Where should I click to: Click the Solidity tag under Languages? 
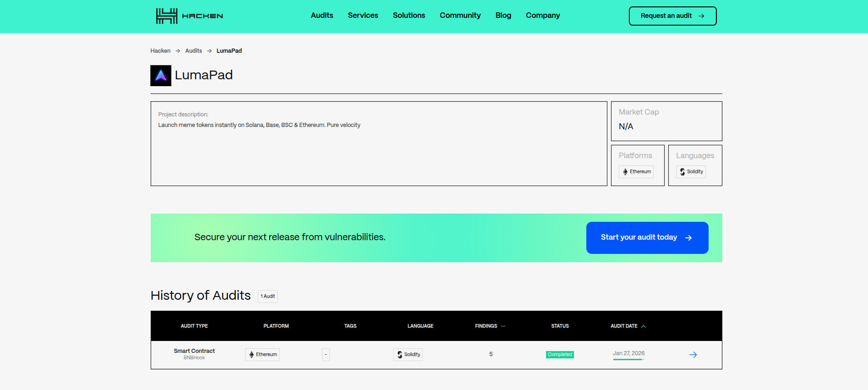coord(691,172)
